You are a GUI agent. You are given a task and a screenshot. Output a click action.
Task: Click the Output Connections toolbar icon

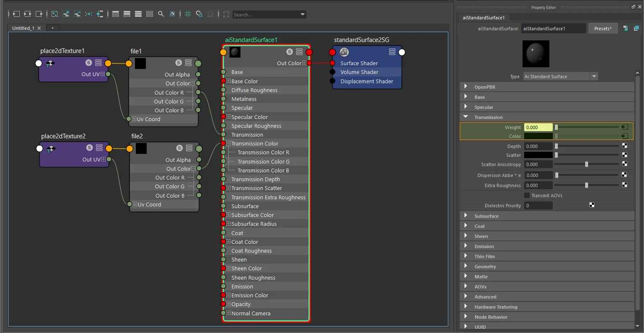coord(39,14)
